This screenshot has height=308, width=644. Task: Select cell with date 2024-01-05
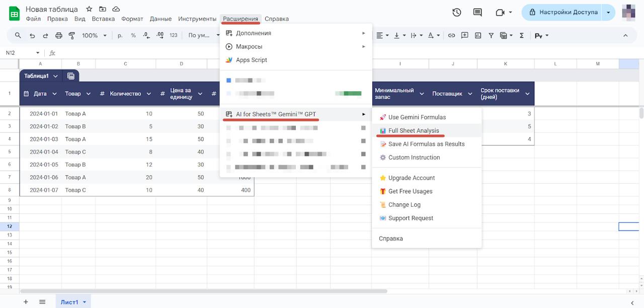(x=40, y=165)
